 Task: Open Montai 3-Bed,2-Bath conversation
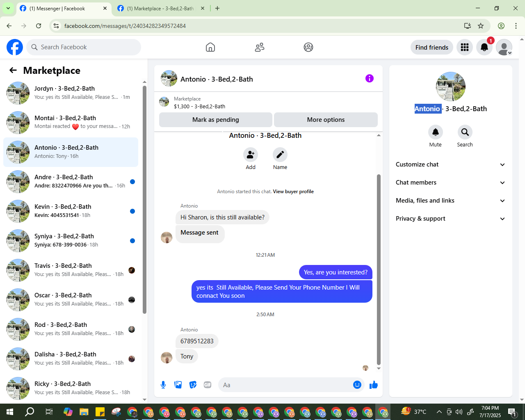tap(71, 123)
